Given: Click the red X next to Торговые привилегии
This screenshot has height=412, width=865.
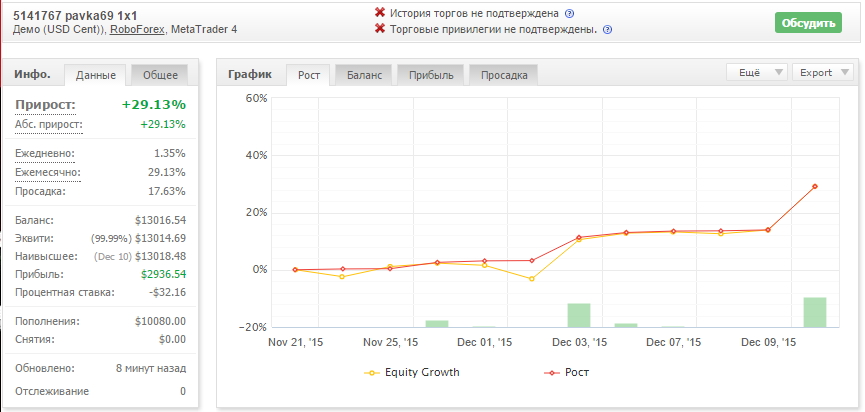Looking at the screenshot, I should pos(380,28).
